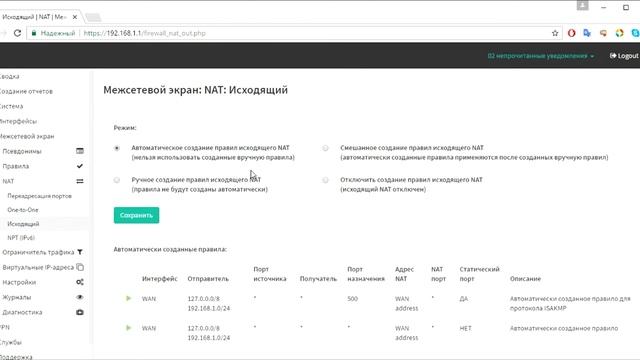Image resolution: width=640 pixels, height=360 pixels.
Task: Open the Псевдонимы menu item
Action: tap(22, 151)
